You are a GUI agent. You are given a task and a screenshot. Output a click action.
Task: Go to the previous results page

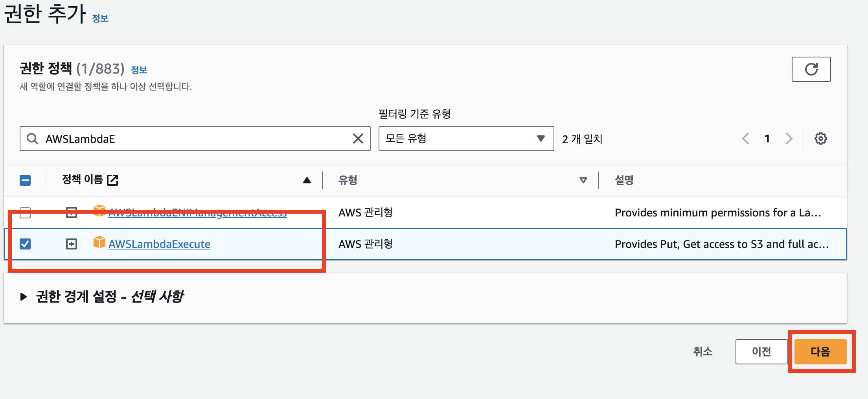coord(745,139)
